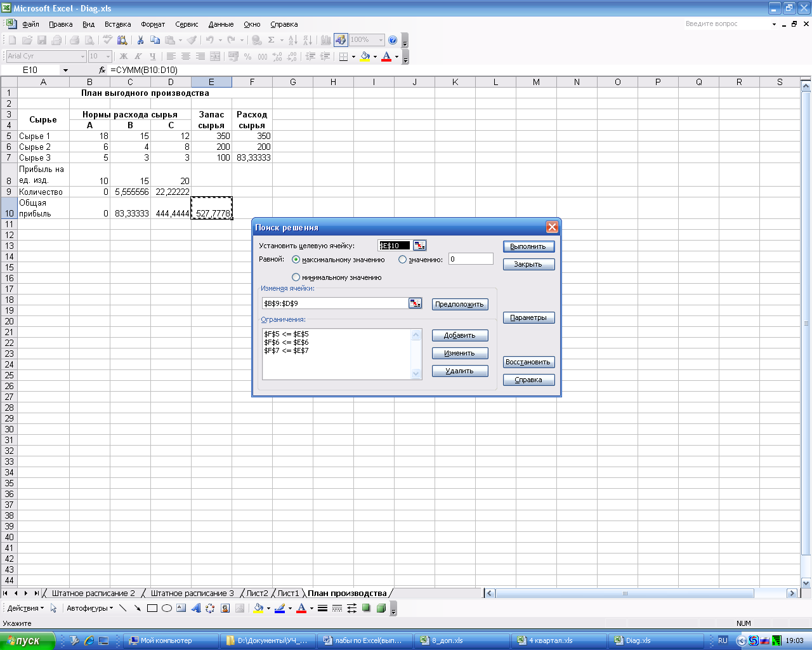Click the RU language indicator in tray

pyautogui.click(x=723, y=640)
